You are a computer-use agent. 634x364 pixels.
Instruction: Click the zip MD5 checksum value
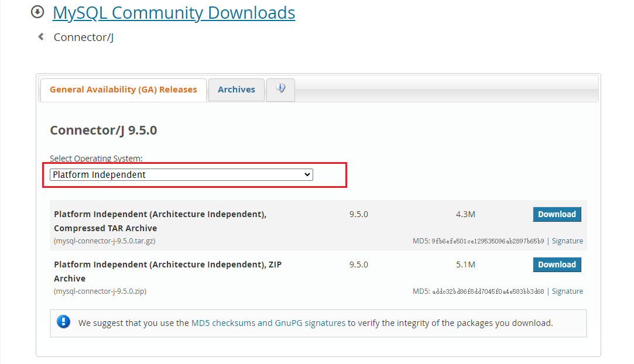pos(488,291)
